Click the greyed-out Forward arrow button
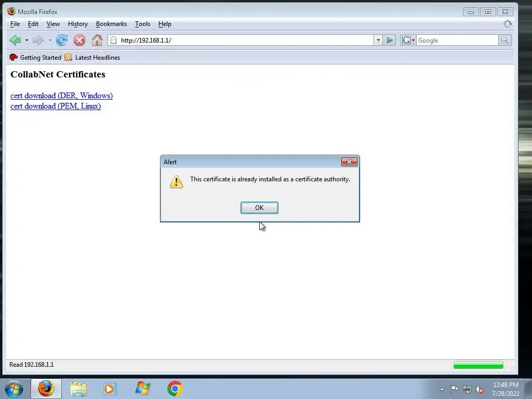The width and height of the screenshot is (532, 399). [38, 41]
